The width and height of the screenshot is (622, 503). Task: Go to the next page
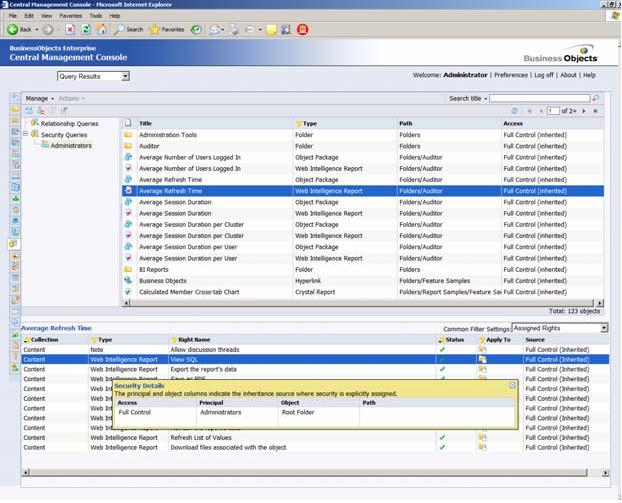coord(584,111)
